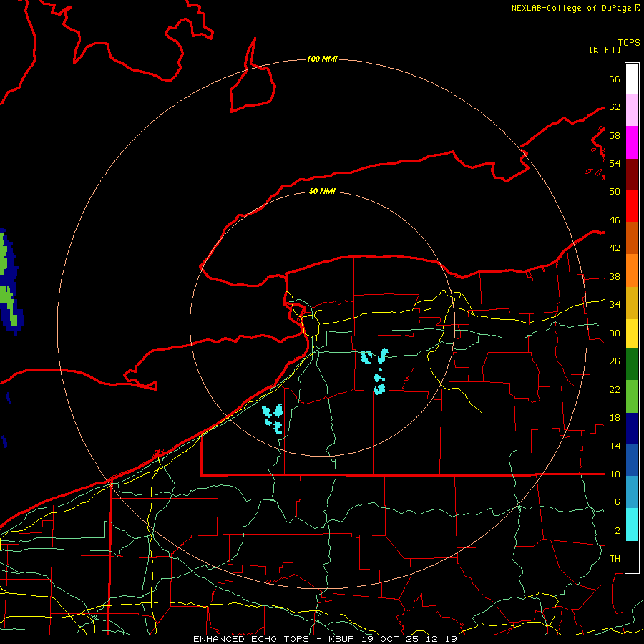Click the legend value "50"
The image size is (644, 644).
[615, 192]
